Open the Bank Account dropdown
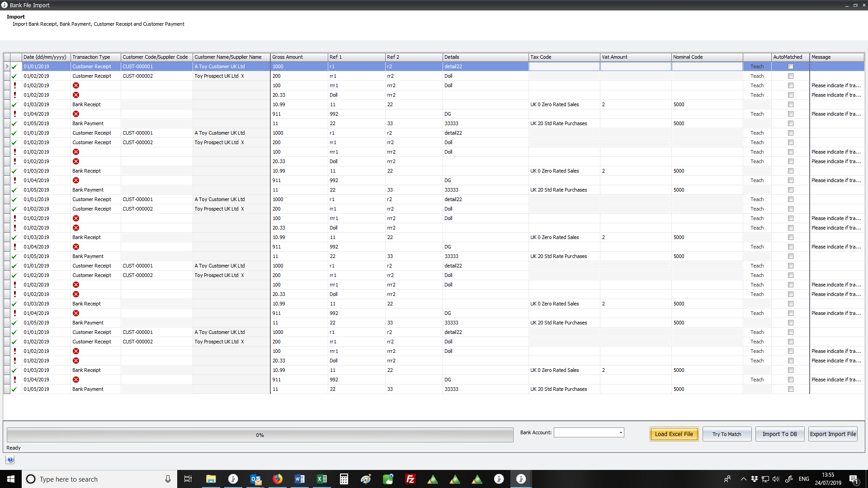The width and height of the screenshot is (868, 488). (620, 432)
